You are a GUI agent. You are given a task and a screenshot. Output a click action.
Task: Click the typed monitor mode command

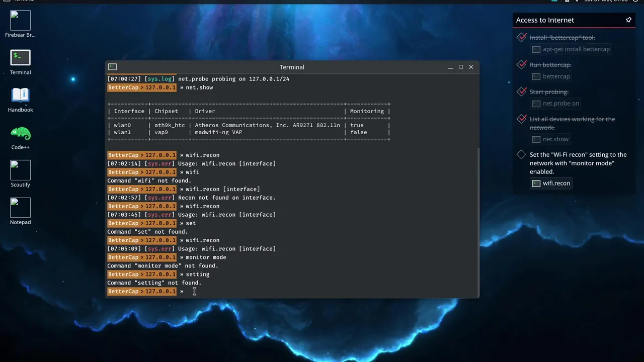[x=206, y=257]
